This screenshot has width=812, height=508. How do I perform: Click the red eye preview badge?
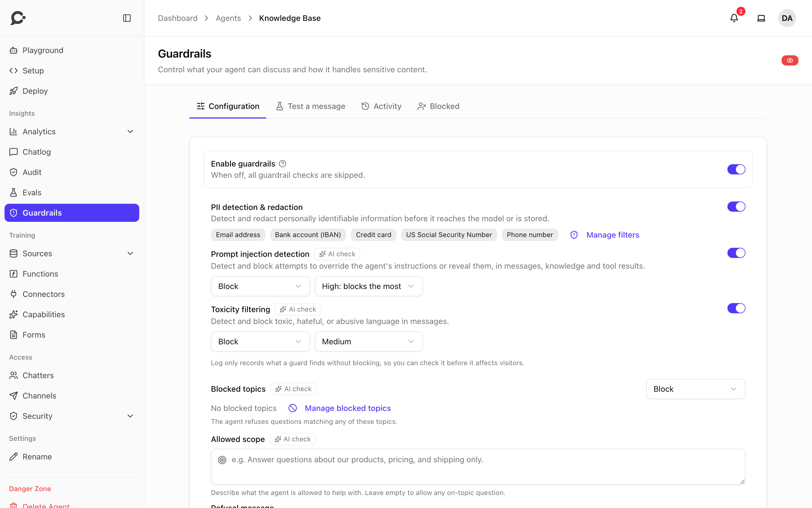click(x=790, y=60)
